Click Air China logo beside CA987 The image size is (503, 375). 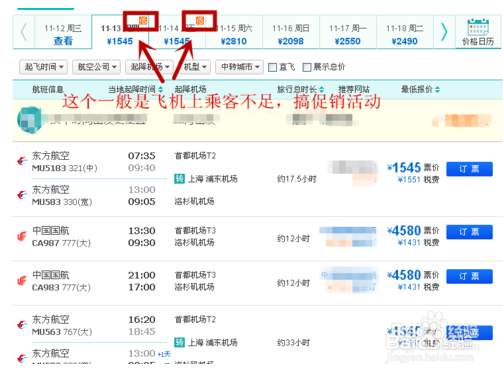tap(22, 236)
